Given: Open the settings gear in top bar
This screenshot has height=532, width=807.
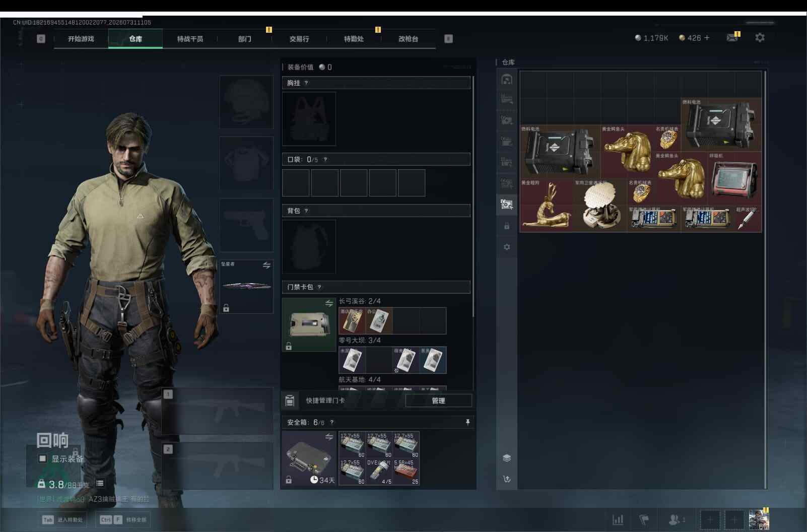Looking at the screenshot, I should tap(760, 38).
